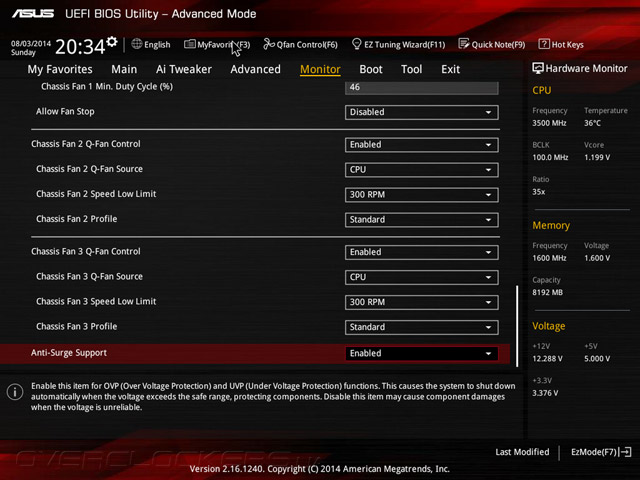Change Chassis Fan 3 Speed Low Limit

pyautogui.click(x=422, y=302)
